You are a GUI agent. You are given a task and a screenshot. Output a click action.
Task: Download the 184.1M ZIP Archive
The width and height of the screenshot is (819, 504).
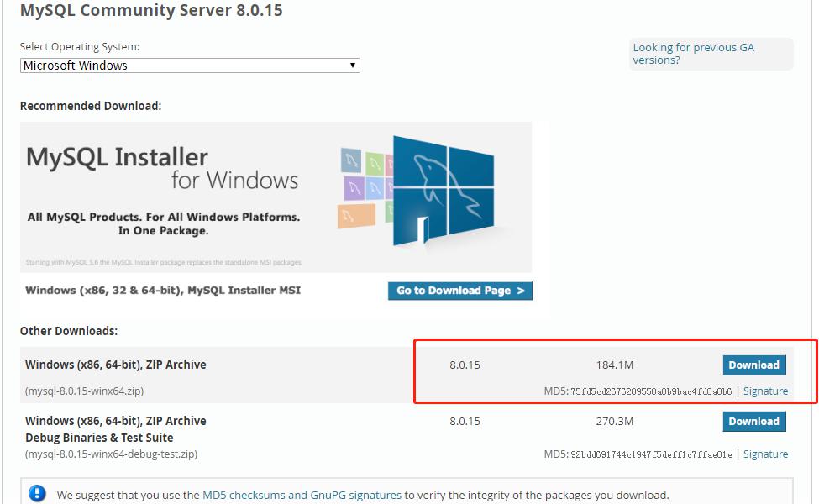pos(753,365)
